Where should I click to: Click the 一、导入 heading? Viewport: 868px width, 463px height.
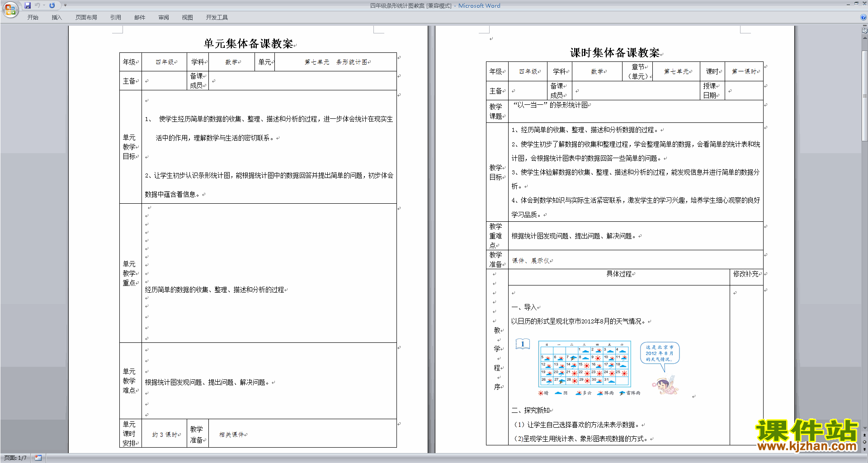524,308
